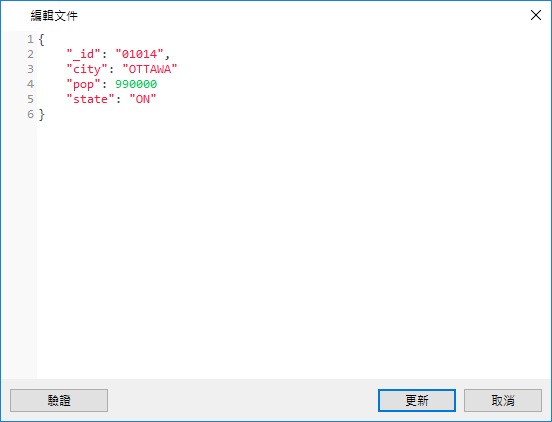This screenshot has height=422, width=552.
Task: Click the "_id" key name
Action: coord(84,54)
